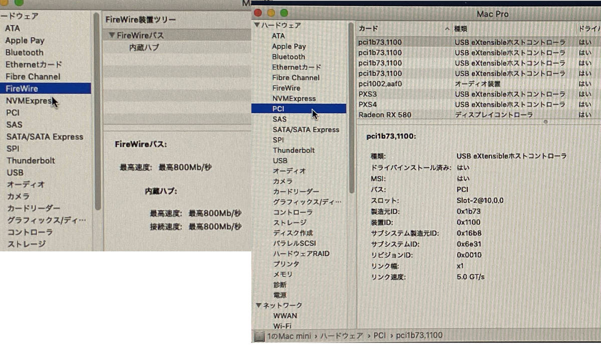
Task: Select FireWire in Mac Pro sidebar
Action: [286, 88]
